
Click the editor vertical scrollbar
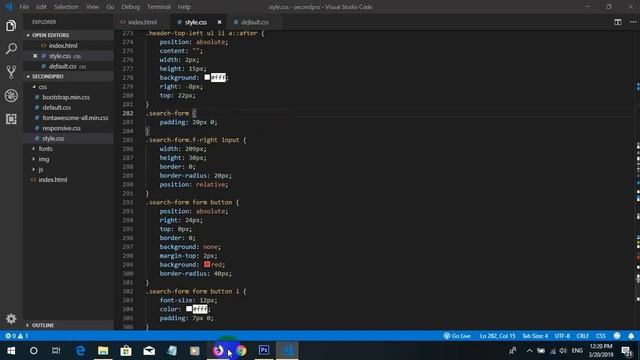tap(637, 180)
